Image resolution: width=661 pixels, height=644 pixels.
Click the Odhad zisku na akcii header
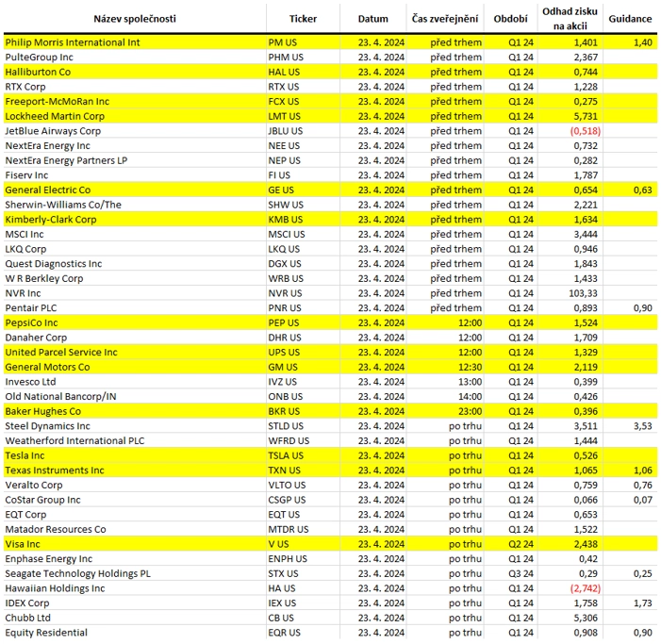pos(570,19)
